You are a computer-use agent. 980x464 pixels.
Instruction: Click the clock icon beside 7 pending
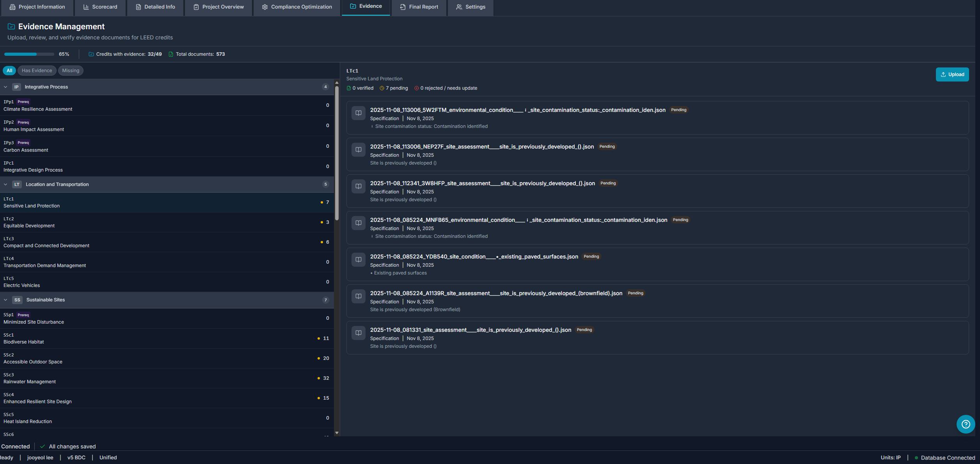pyautogui.click(x=382, y=88)
